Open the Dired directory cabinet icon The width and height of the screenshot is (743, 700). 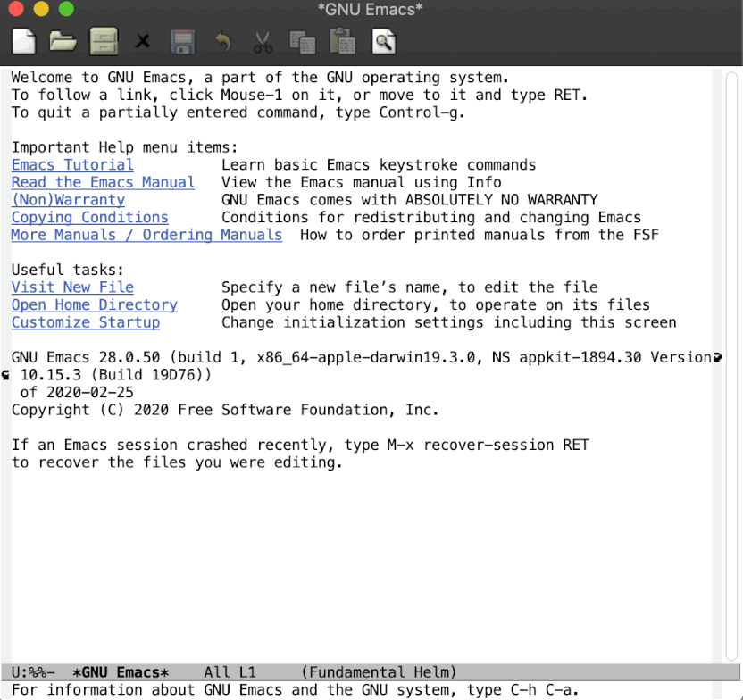pos(104,42)
